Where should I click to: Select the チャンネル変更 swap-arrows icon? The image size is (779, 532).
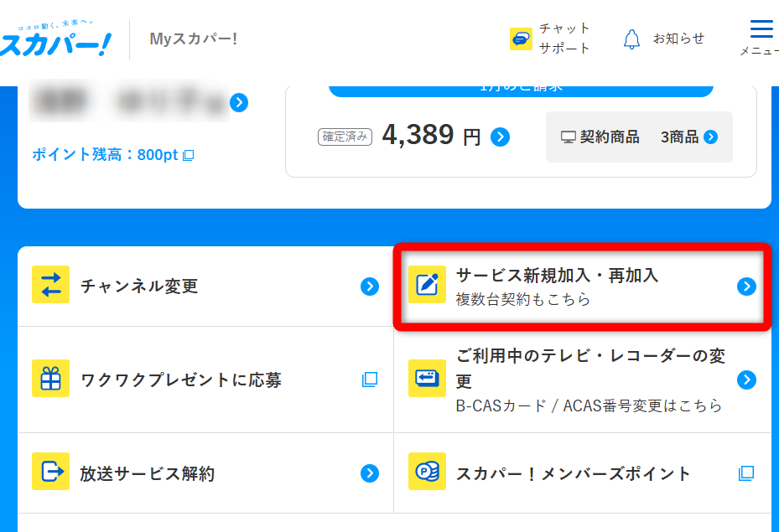[50, 286]
